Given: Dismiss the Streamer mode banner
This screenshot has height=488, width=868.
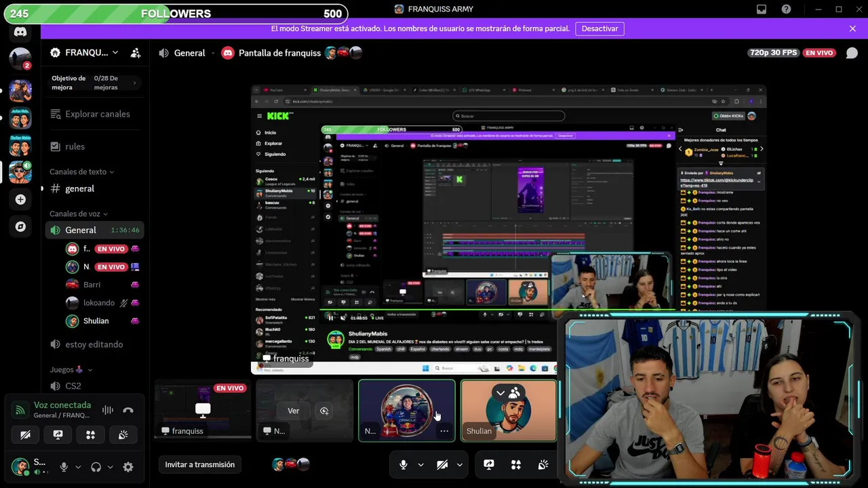Looking at the screenshot, I should 852,28.
